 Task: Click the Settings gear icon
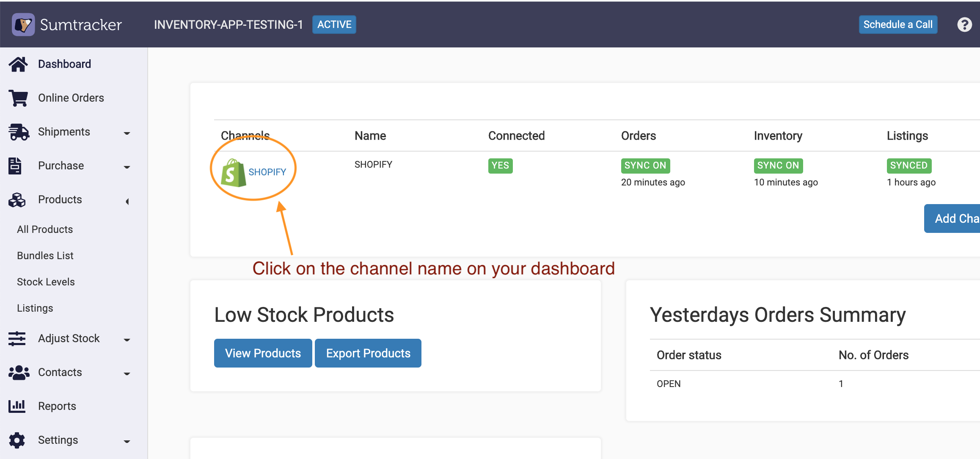[17, 440]
